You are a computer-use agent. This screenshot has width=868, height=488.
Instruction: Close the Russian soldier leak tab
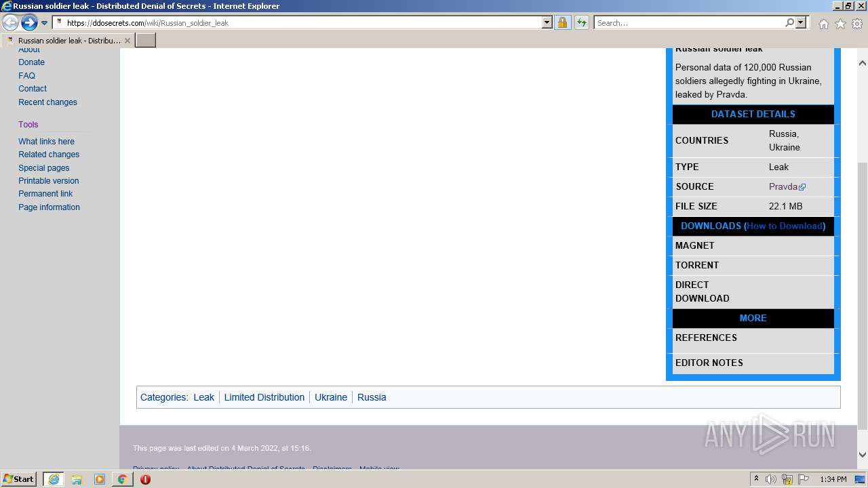click(127, 41)
